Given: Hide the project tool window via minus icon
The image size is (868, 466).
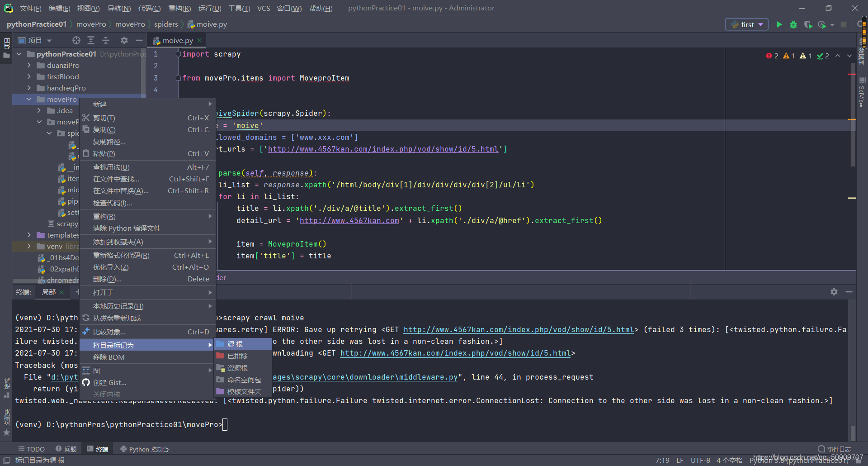Looking at the screenshot, I should pos(139,40).
